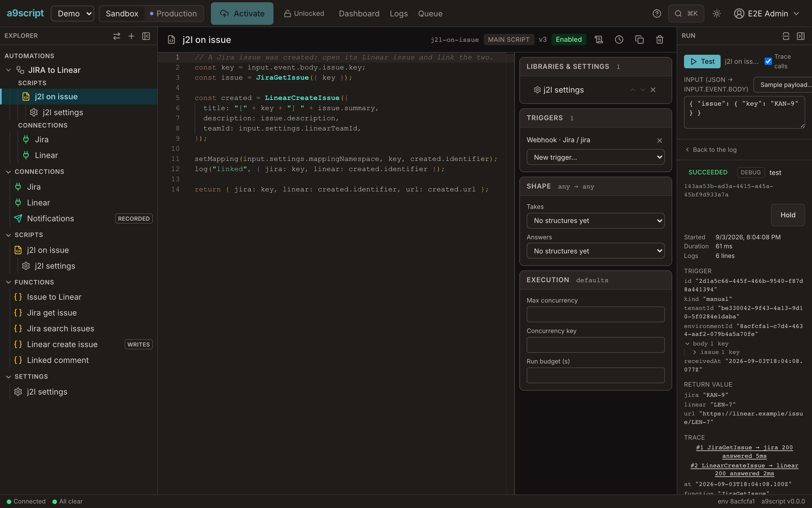
Task: Open trace #2 LinearCreateIssue link
Action: [x=744, y=469]
